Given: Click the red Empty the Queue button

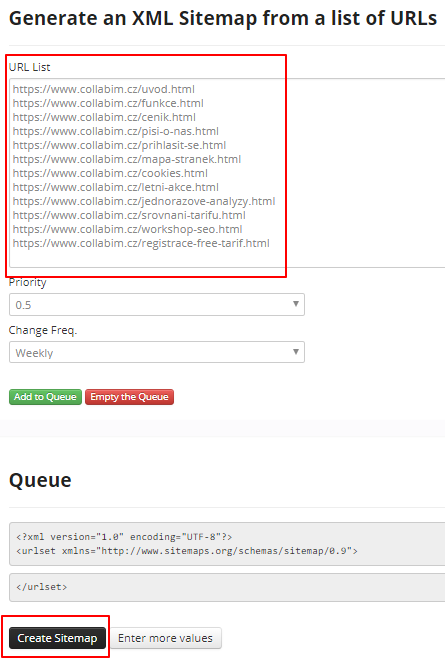Looking at the screenshot, I should 129,397.
